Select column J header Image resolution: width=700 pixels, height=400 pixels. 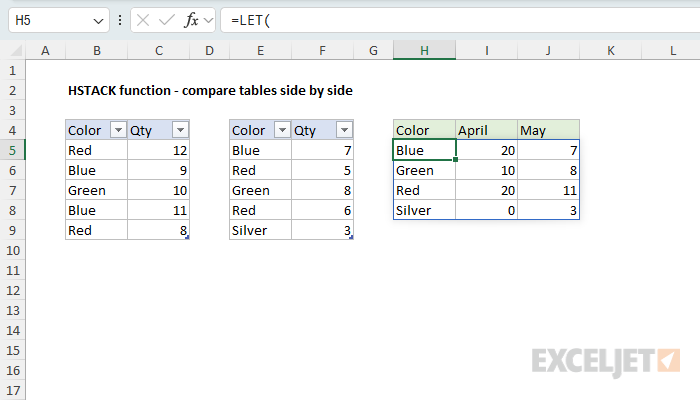[548, 50]
